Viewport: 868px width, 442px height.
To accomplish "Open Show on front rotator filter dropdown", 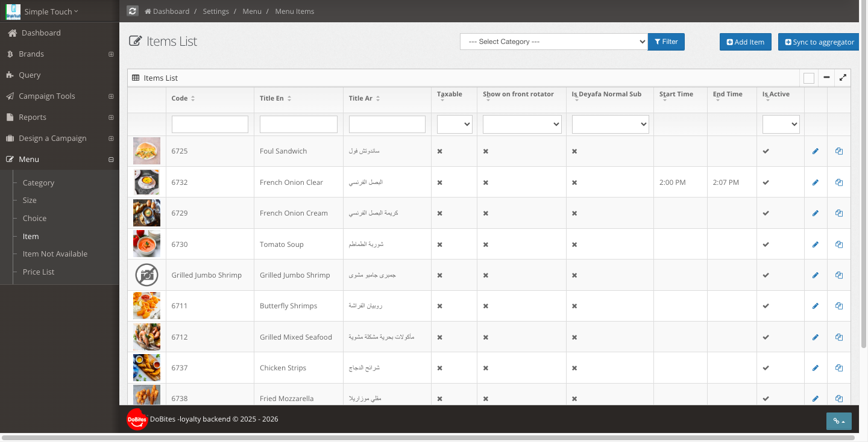I will click(522, 125).
